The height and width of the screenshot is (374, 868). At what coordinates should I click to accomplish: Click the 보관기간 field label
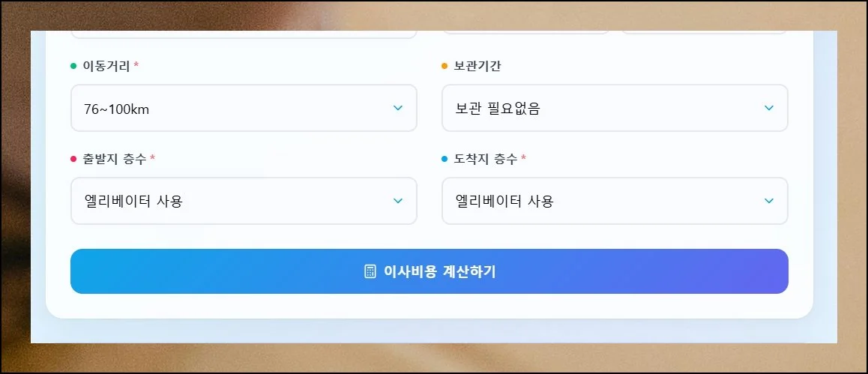pos(477,66)
